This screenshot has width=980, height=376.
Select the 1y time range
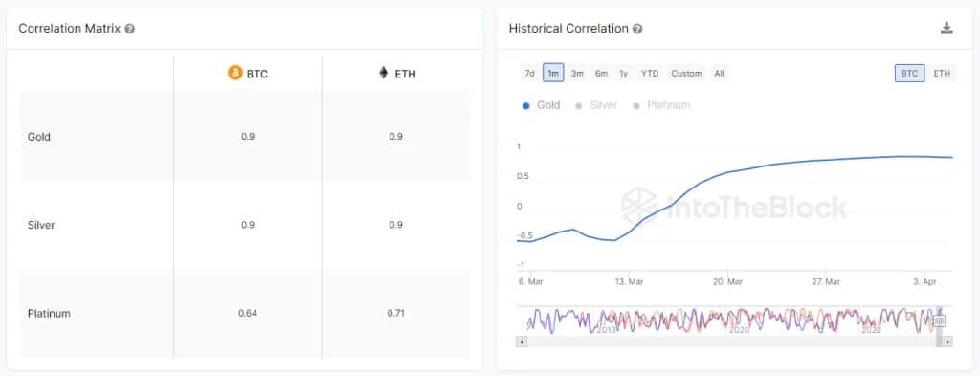pyautogui.click(x=623, y=73)
